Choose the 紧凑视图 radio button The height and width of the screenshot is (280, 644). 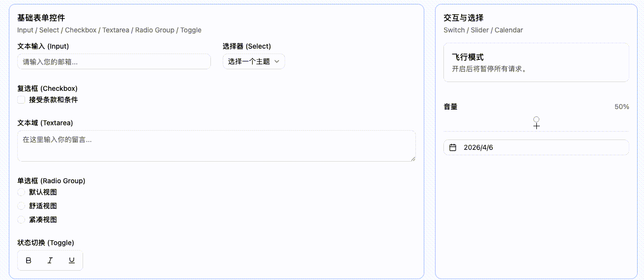[21, 220]
